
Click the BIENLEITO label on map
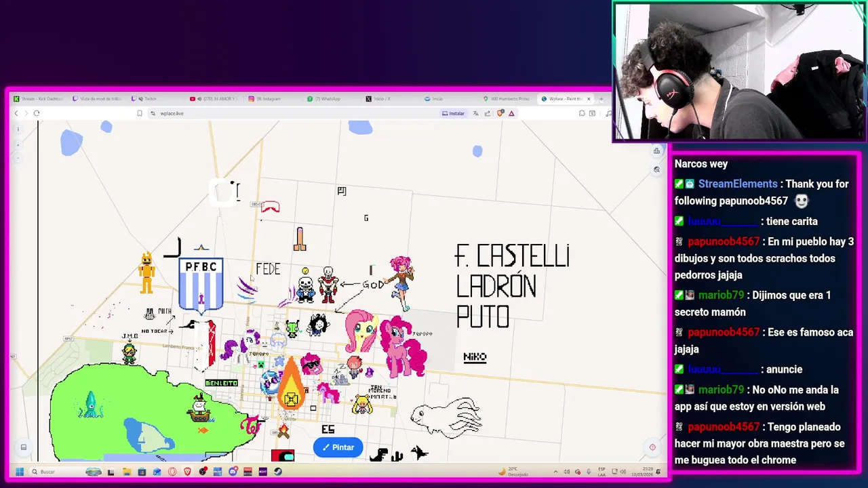(x=221, y=383)
